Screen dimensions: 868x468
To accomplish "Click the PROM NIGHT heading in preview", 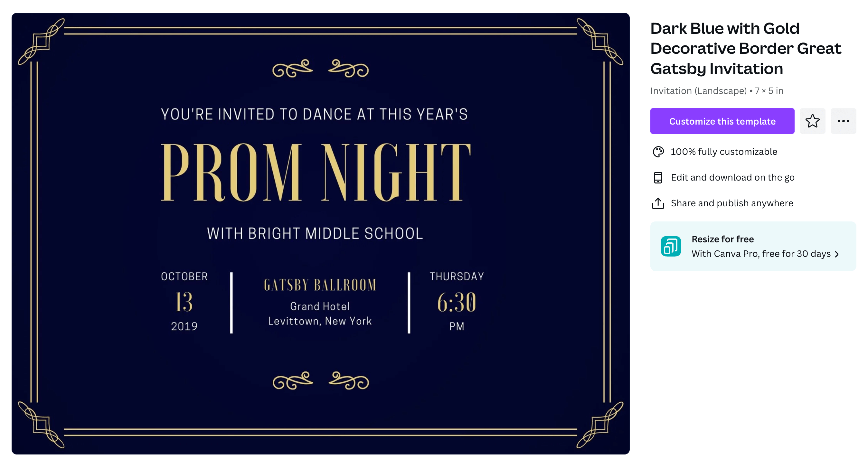I will pyautogui.click(x=316, y=173).
